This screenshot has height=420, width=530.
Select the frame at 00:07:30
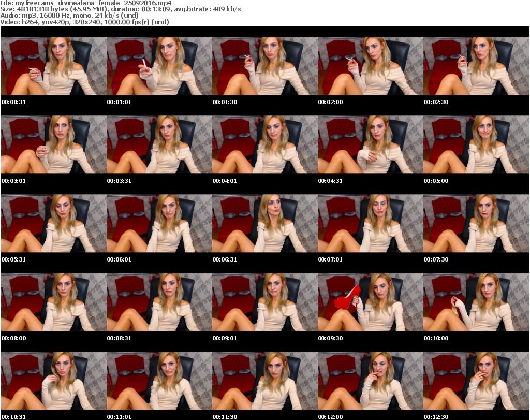476,223
